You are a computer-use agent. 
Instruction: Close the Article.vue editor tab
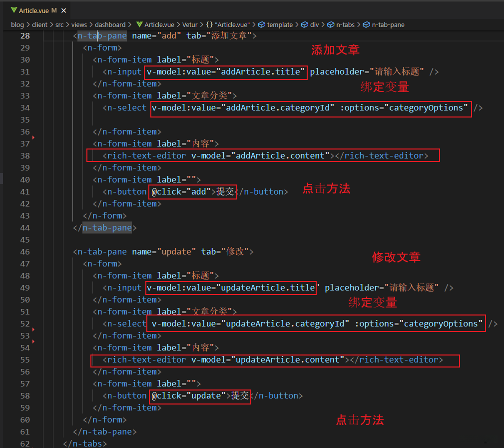(63, 10)
